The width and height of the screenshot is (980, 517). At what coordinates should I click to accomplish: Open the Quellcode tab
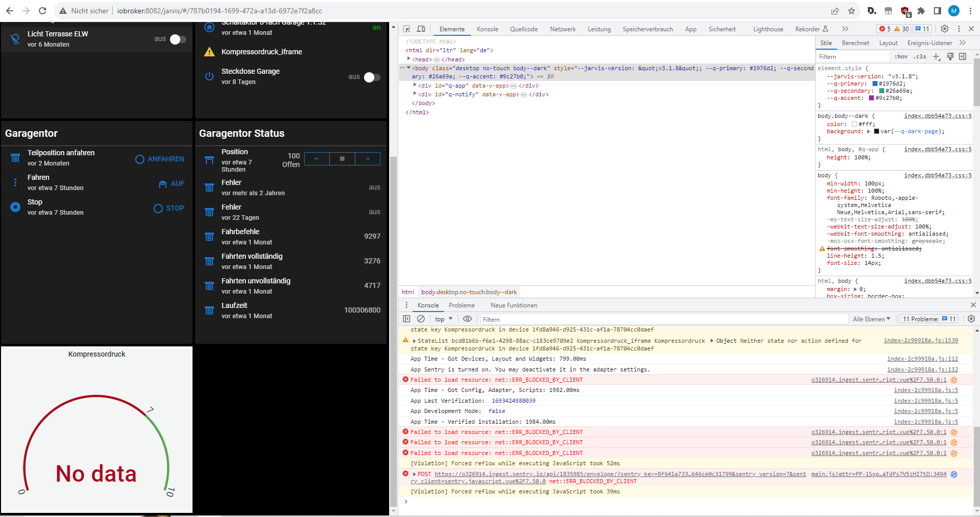524,29
